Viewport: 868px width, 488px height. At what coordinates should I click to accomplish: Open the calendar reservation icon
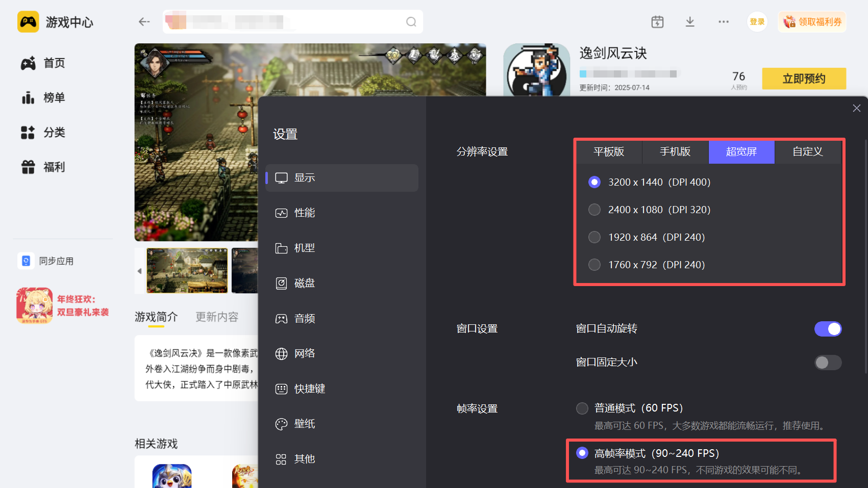[x=657, y=22]
